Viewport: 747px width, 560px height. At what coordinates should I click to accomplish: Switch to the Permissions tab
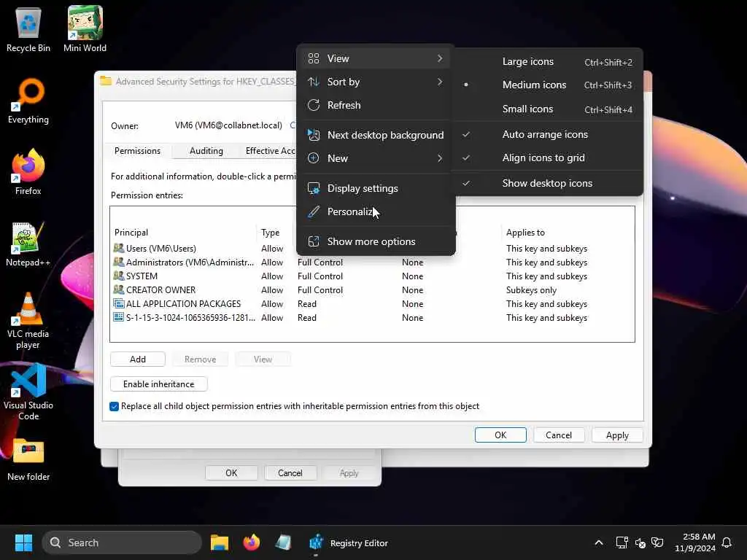tap(137, 151)
